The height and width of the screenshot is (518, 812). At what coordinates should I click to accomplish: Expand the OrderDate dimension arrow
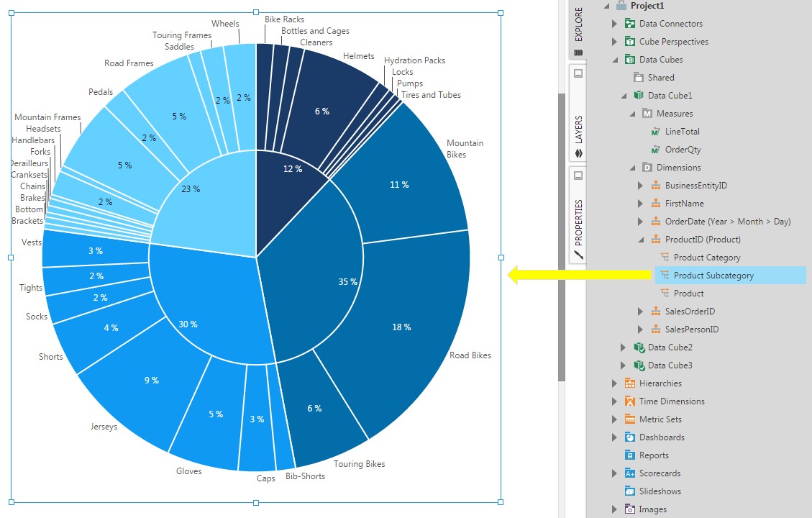coord(640,222)
